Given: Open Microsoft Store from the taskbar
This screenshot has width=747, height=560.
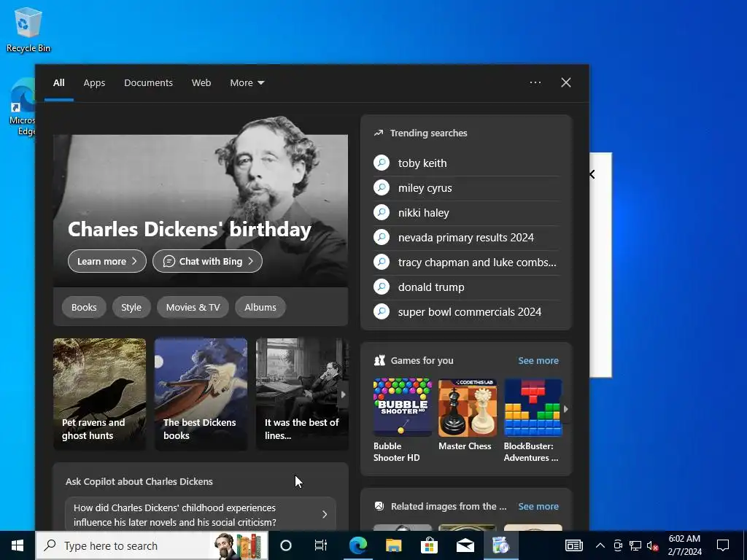Looking at the screenshot, I should pos(429,545).
